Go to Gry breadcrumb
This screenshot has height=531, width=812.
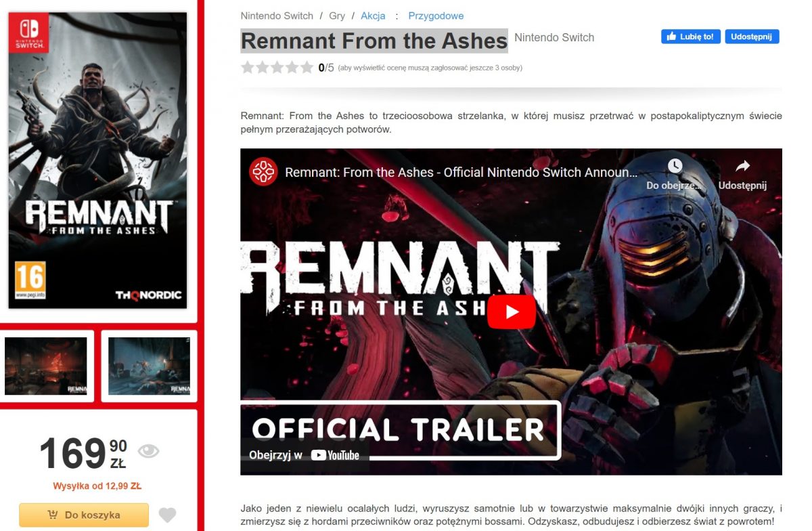336,16
